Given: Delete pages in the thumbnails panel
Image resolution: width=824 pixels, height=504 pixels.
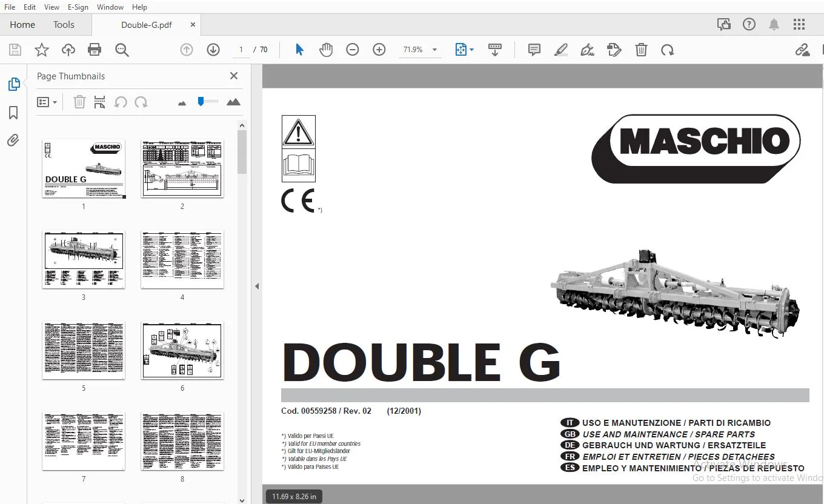Looking at the screenshot, I should point(79,102).
